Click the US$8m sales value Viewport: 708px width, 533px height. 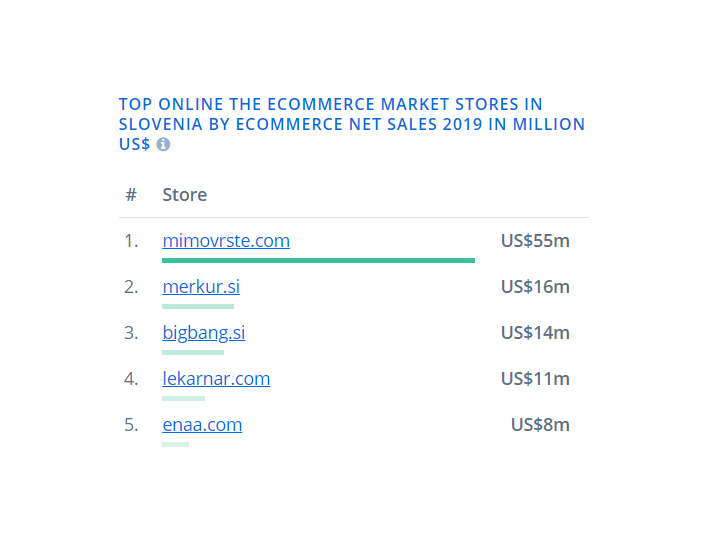(x=540, y=425)
